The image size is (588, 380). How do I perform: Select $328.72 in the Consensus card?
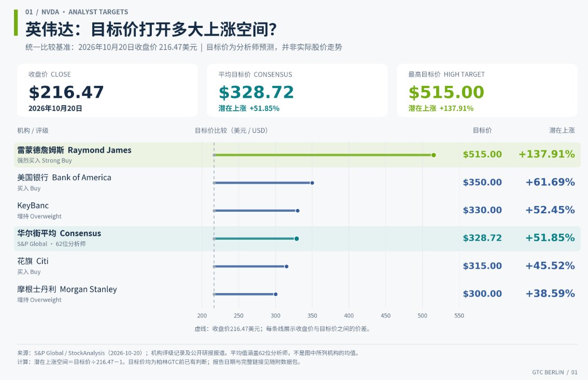(256, 92)
